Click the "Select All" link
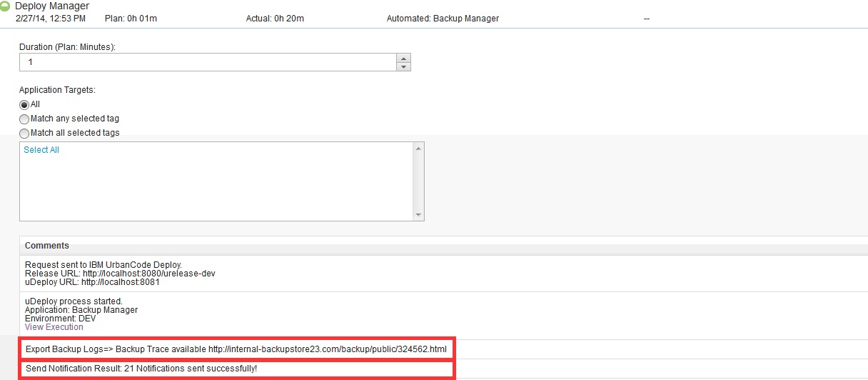This screenshot has height=380, width=868. tap(41, 150)
